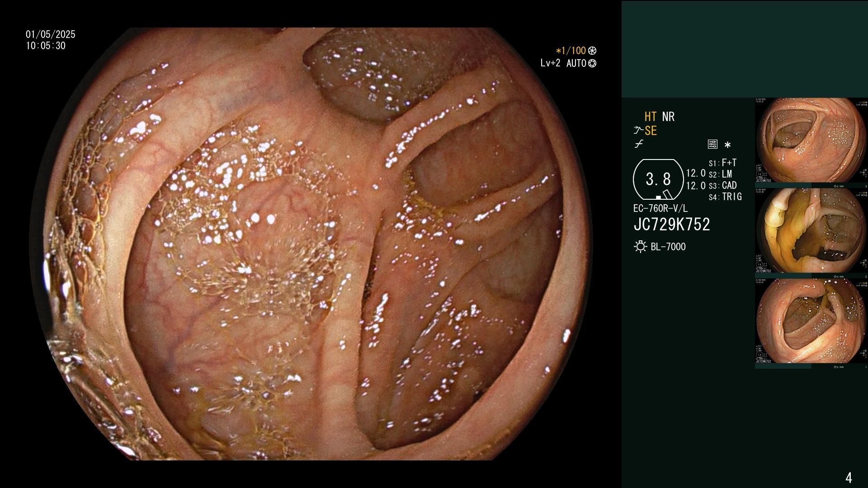This screenshot has height=488, width=868.
Task: Click the S3: CAD switch assignment
Action: 723,186
